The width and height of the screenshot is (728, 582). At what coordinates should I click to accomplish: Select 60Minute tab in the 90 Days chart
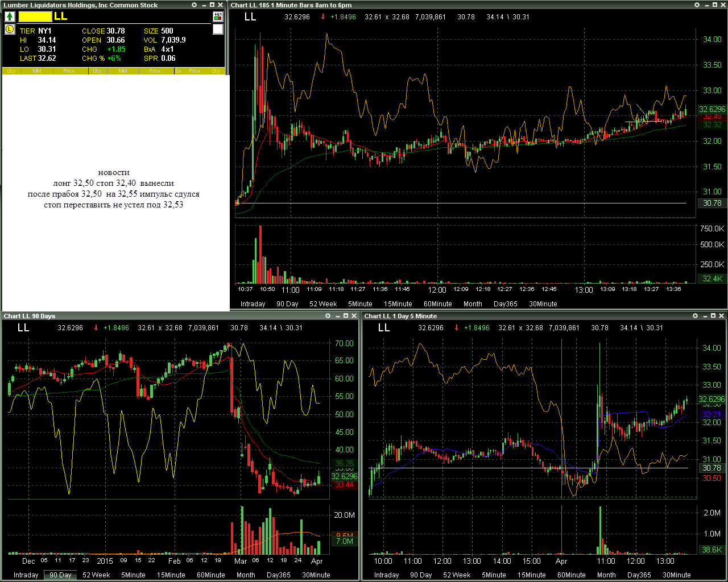(x=210, y=575)
